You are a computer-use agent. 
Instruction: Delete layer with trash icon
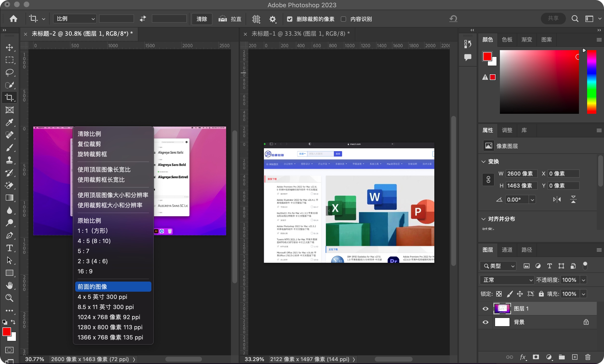click(588, 357)
